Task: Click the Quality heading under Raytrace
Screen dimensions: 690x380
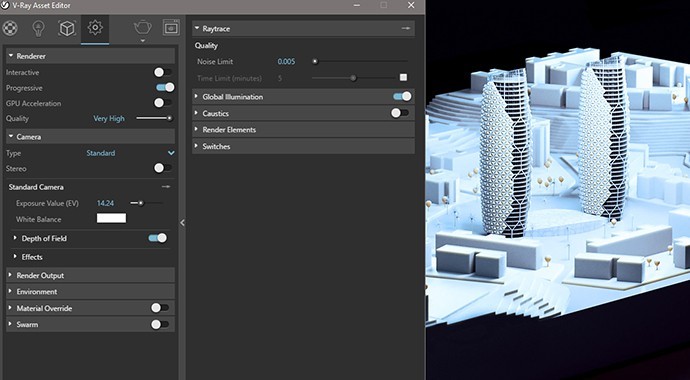Action: 206,45
